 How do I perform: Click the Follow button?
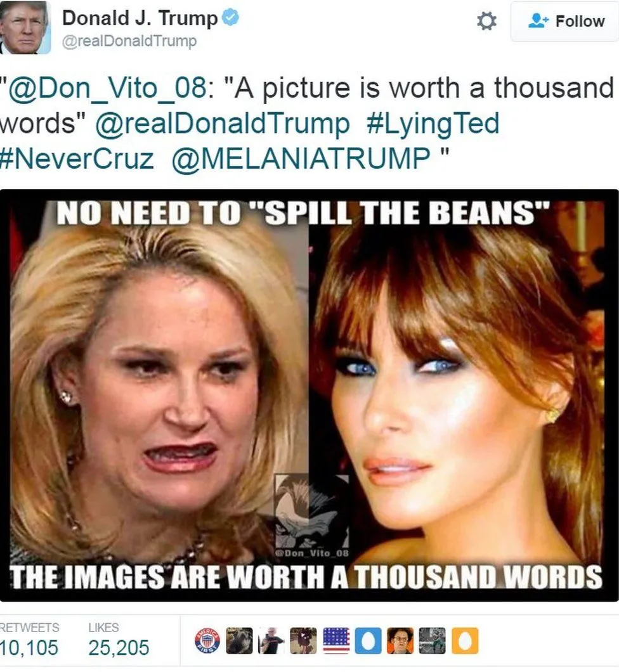(564, 21)
